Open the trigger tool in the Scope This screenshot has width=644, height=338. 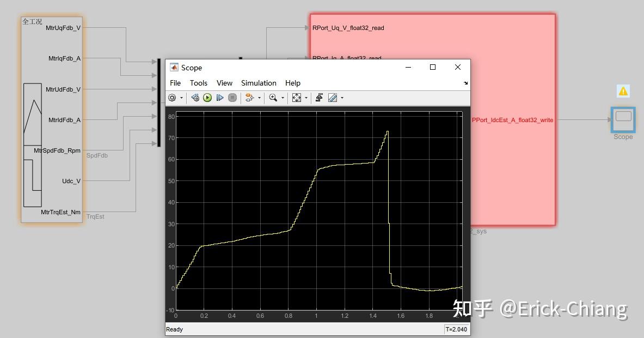click(x=318, y=98)
